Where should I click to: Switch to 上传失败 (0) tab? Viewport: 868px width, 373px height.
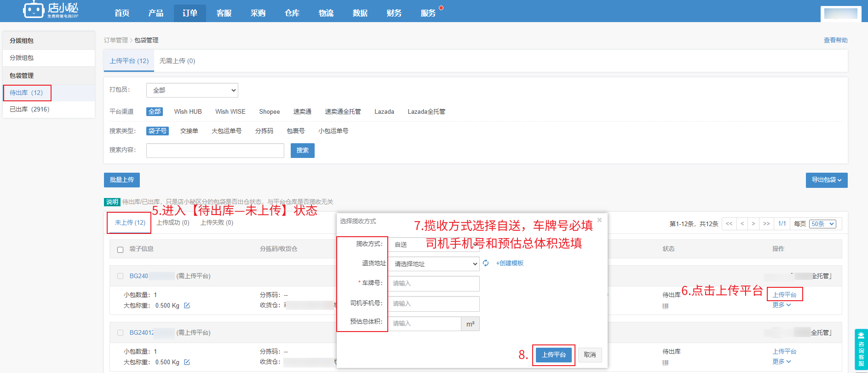(x=217, y=222)
